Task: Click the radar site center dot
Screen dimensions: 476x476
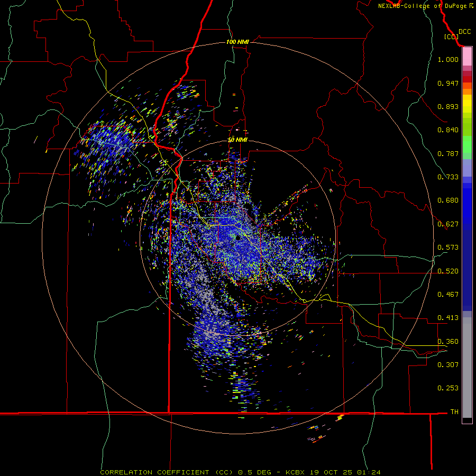Action: tap(238, 237)
